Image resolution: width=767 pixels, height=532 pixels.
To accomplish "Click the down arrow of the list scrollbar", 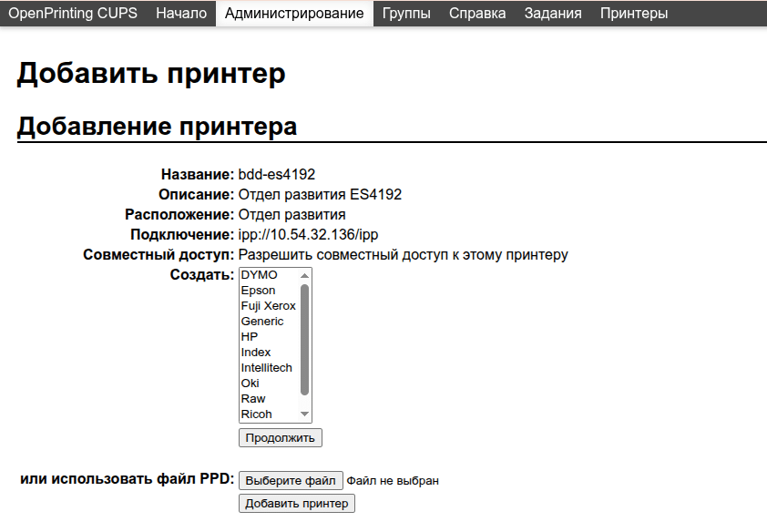I will tap(306, 414).
